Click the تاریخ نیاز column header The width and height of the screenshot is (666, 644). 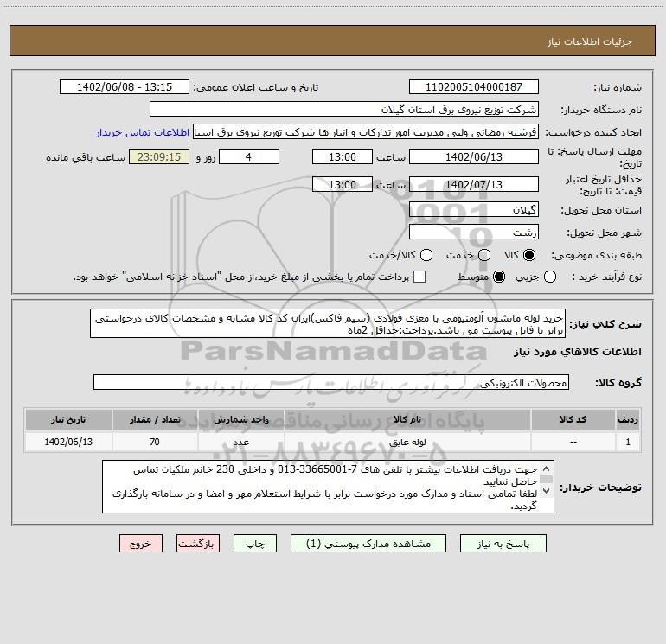click(68, 420)
